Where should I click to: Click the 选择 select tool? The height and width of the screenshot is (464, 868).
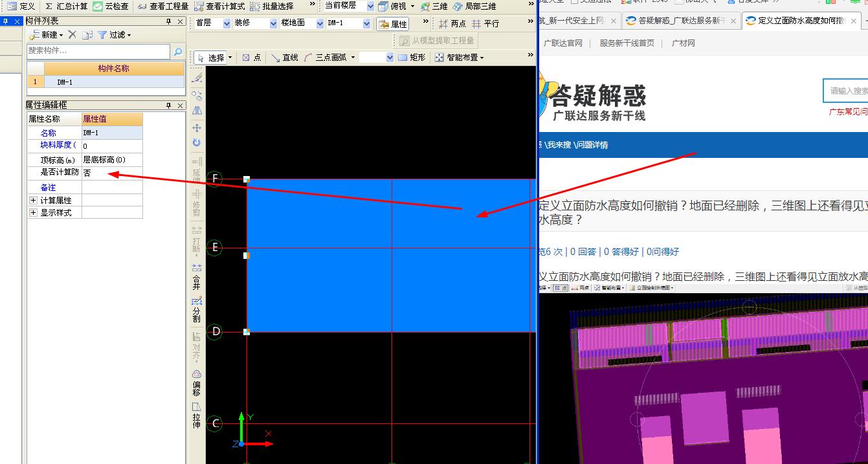tap(211, 57)
